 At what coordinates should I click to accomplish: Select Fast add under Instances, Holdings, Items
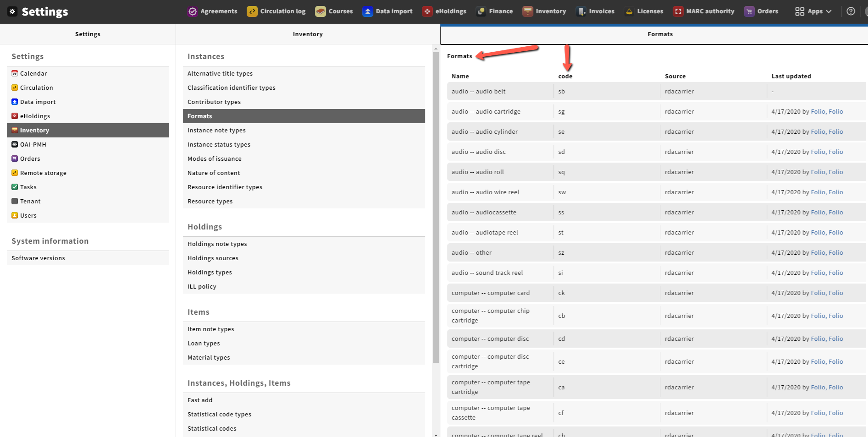point(200,399)
